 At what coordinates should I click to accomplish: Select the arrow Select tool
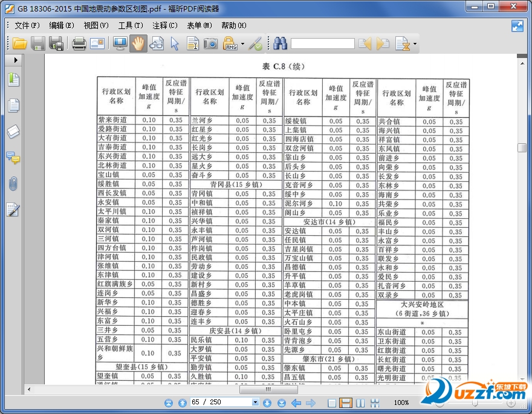point(175,44)
